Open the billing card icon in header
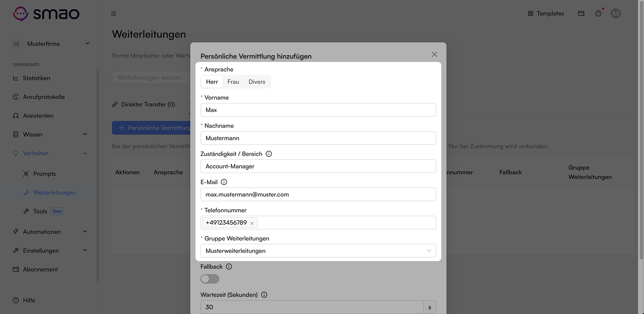The height and width of the screenshot is (314, 644). point(581,14)
